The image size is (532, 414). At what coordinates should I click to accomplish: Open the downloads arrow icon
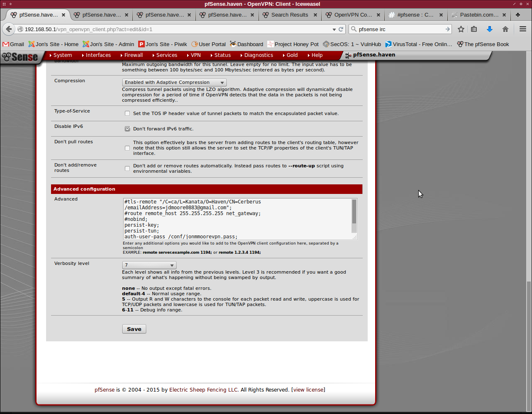490,29
